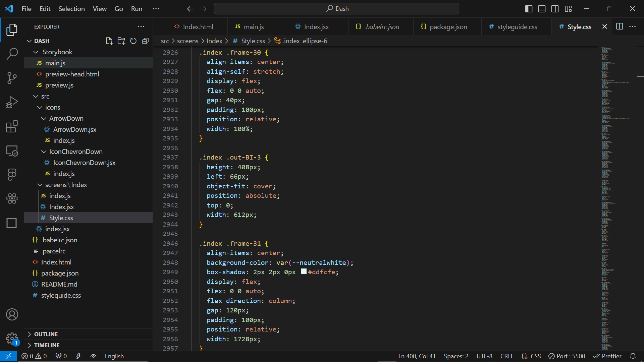Open Run and Debug view
This screenshot has width=644, height=362.
(12, 102)
